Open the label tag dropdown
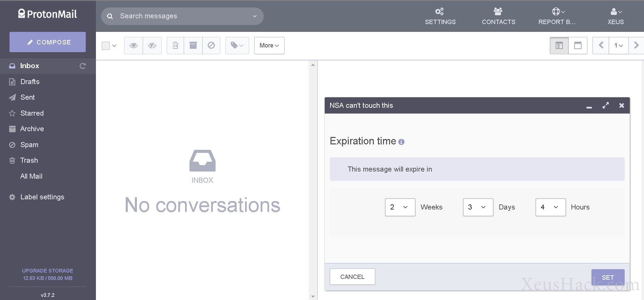The height and width of the screenshot is (300, 644). [237, 45]
